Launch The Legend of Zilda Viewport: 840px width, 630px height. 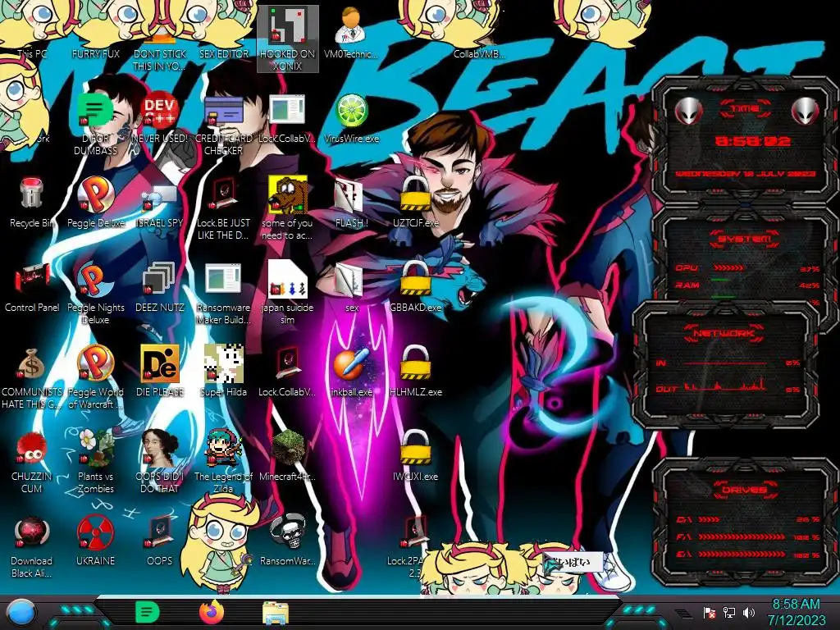point(223,462)
